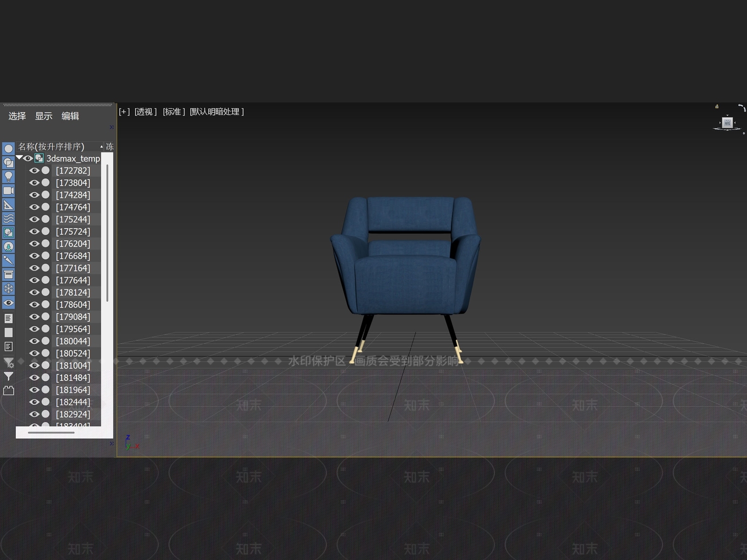The width and height of the screenshot is (747, 560).
Task: Open funnel-with-gear advanced filter icon
Action: [8, 363]
